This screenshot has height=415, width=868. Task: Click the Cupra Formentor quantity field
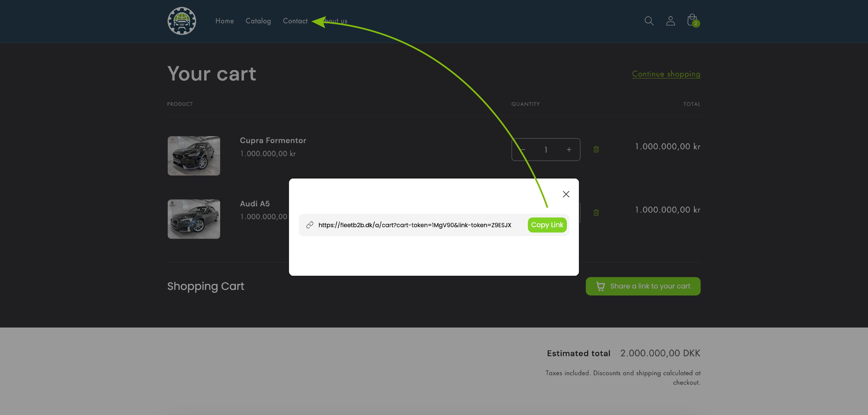pyautogui.click(x=545, y=149)
